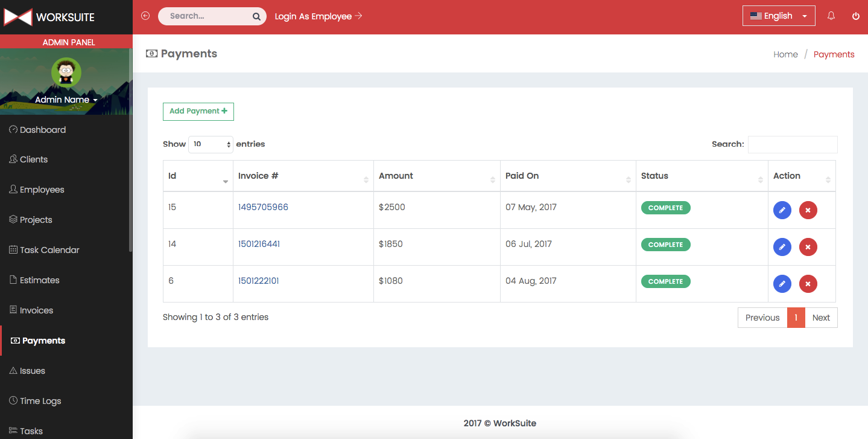Sort table by Amount column
Viewport: 868px width, 439px height.
click(x=396, y=176)
